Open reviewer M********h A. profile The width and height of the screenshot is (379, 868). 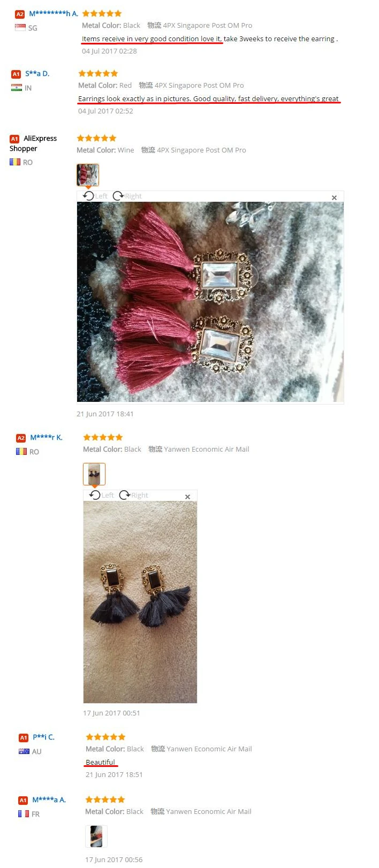pos(54,13)
